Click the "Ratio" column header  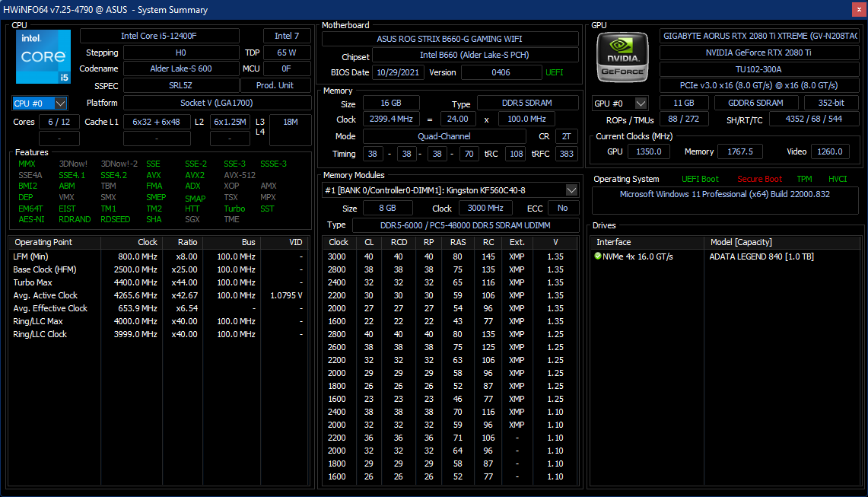tap(182, 242)
